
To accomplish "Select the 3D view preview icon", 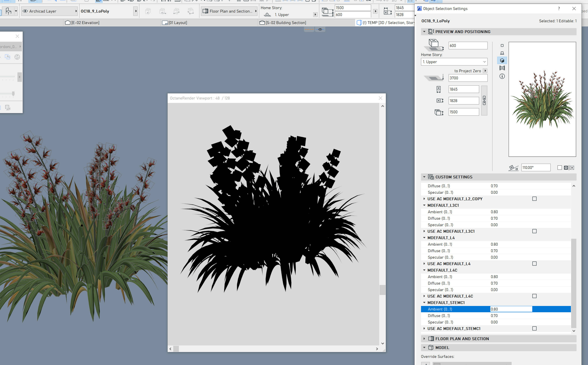I will [502, 60].
